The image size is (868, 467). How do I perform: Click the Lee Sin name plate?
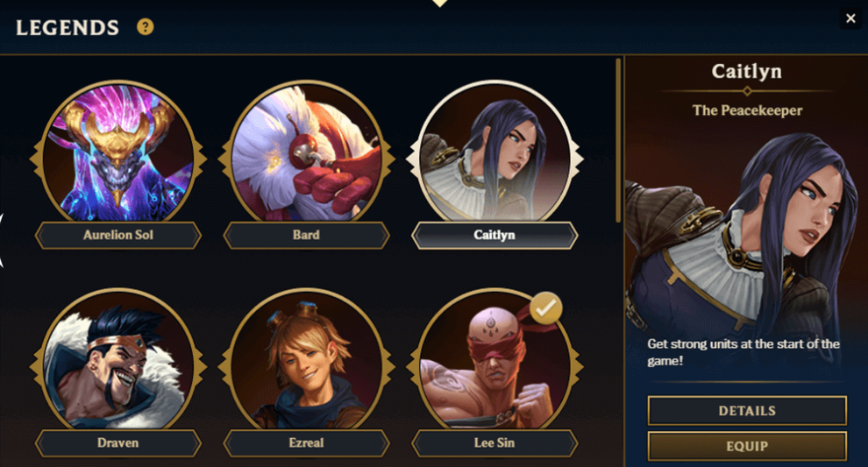494,443
